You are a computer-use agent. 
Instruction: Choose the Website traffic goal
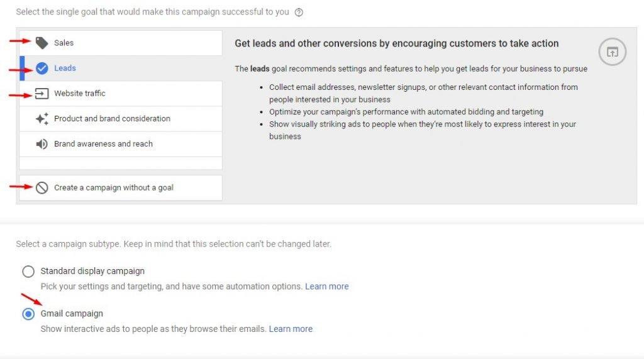tap(121, 94)
